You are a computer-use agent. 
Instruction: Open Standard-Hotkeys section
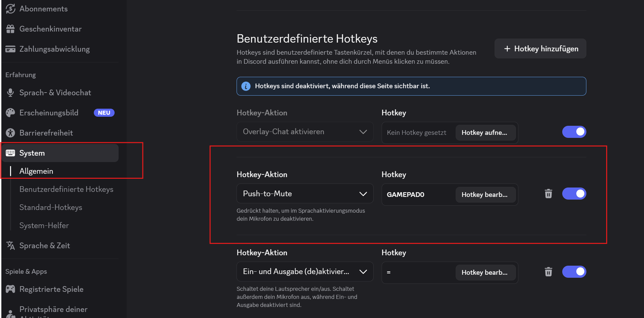[51, 207]
